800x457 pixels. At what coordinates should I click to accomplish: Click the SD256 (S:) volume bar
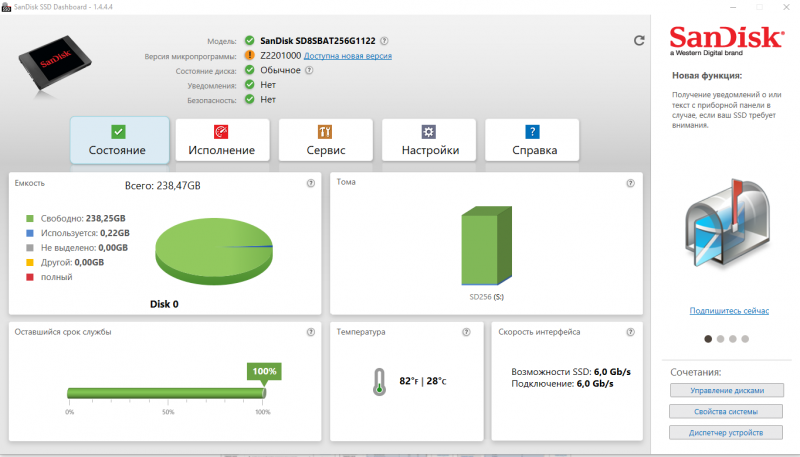(486, 246)
